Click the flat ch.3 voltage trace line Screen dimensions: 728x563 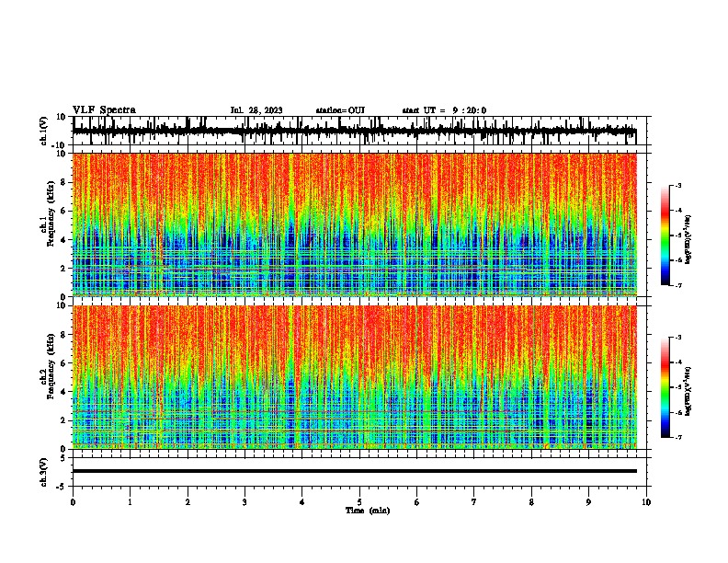point(354,471)
